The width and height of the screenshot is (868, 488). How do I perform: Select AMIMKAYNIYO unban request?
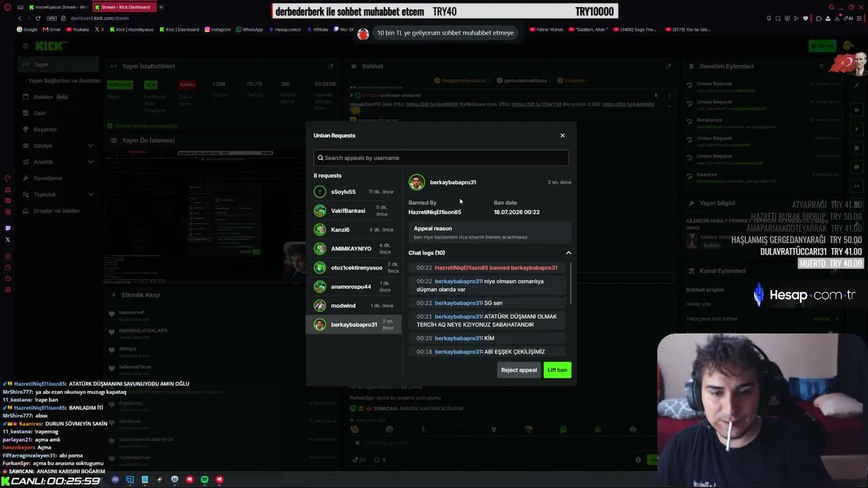click(x=353, y=249)
